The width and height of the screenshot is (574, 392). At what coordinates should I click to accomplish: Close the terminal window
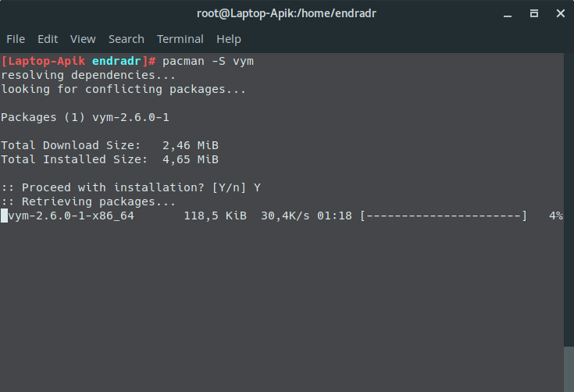[561, 13]
